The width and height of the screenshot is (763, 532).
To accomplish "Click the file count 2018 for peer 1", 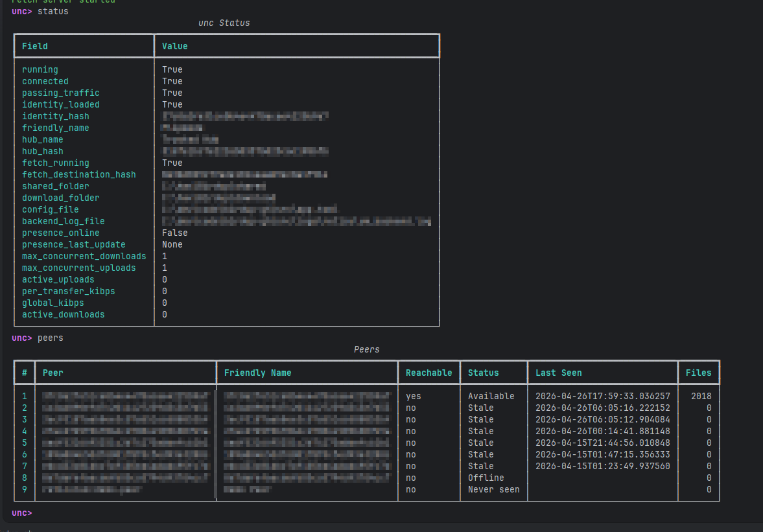I will click(701, 396).
